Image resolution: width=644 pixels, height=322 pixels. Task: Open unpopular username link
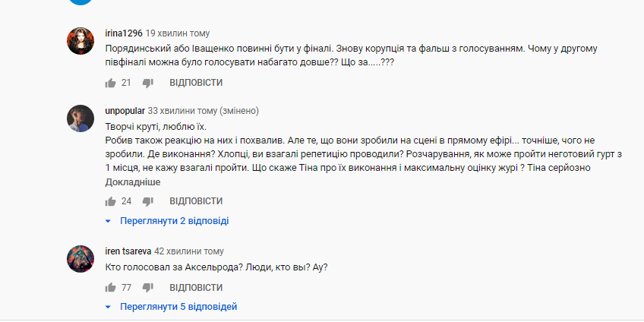point(124,111)
